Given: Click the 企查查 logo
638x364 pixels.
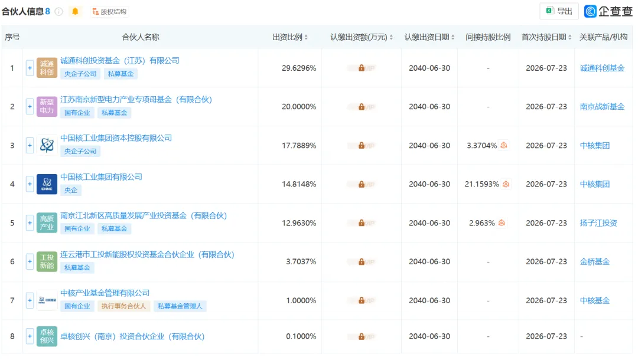Looking at the screenshot, I should point(608,11).
